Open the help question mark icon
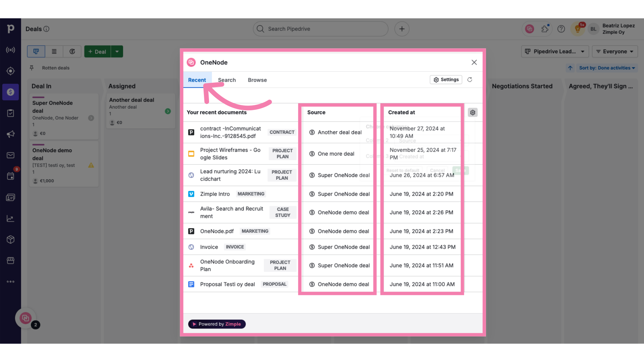 coord(561,29)
